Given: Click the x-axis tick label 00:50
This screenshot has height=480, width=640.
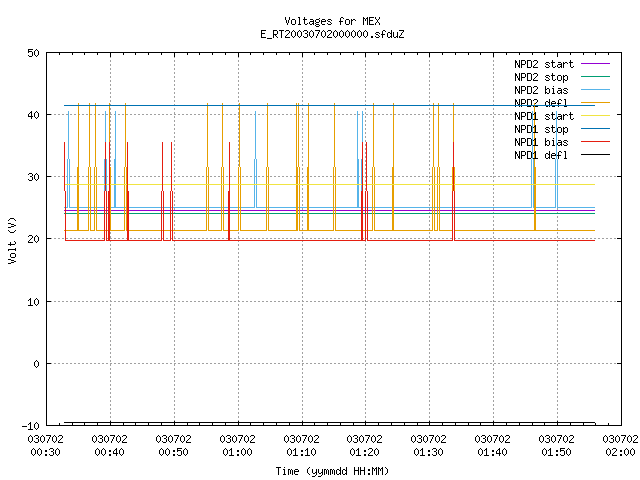Looking at the screenshot, I should (x=173, y=452).
